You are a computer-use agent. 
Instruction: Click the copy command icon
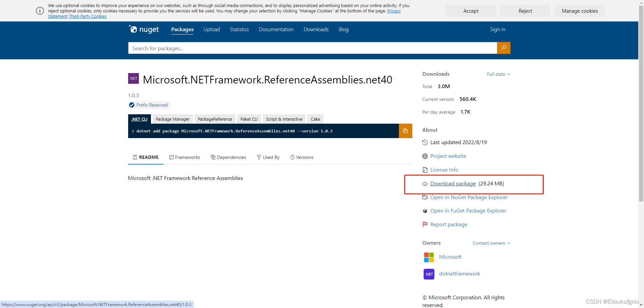pyautogui.click(x=405, y=131)
